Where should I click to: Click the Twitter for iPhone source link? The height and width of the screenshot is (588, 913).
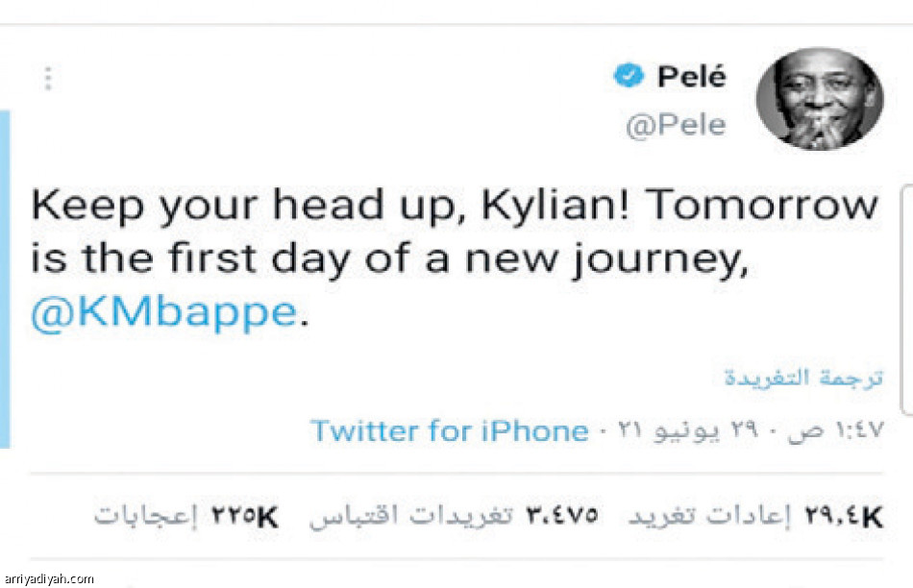coord(449,430)
